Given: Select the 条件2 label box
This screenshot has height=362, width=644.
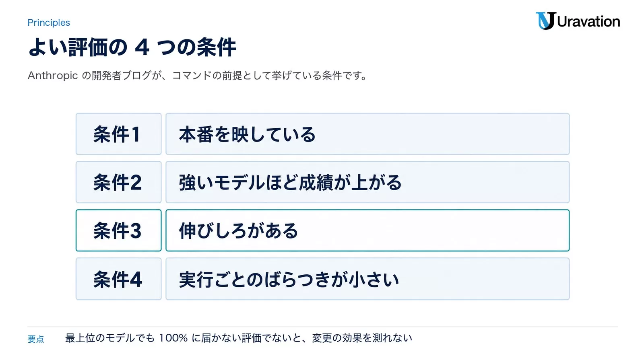Looking at the screenshot, I should [x=119, y=182].
